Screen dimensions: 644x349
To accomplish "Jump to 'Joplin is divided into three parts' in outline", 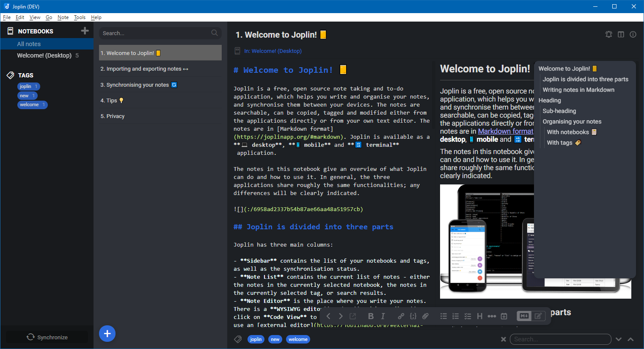I will coord(586,79).
